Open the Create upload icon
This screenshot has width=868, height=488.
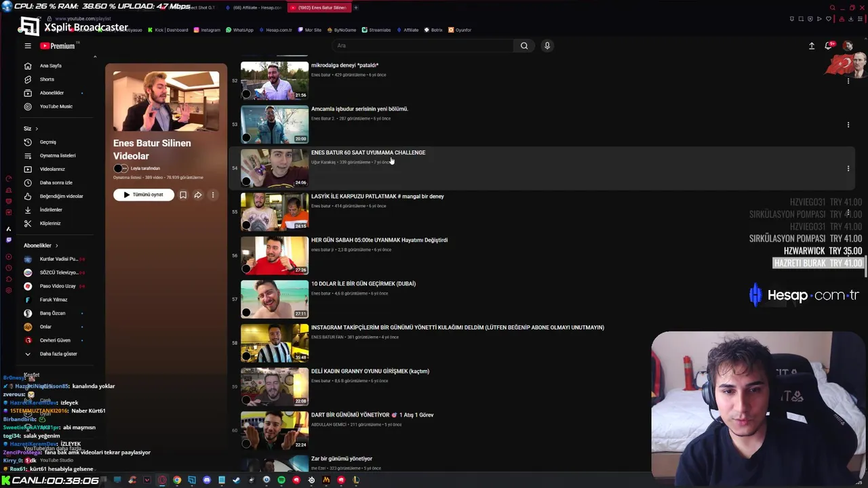tap(812, 46)
